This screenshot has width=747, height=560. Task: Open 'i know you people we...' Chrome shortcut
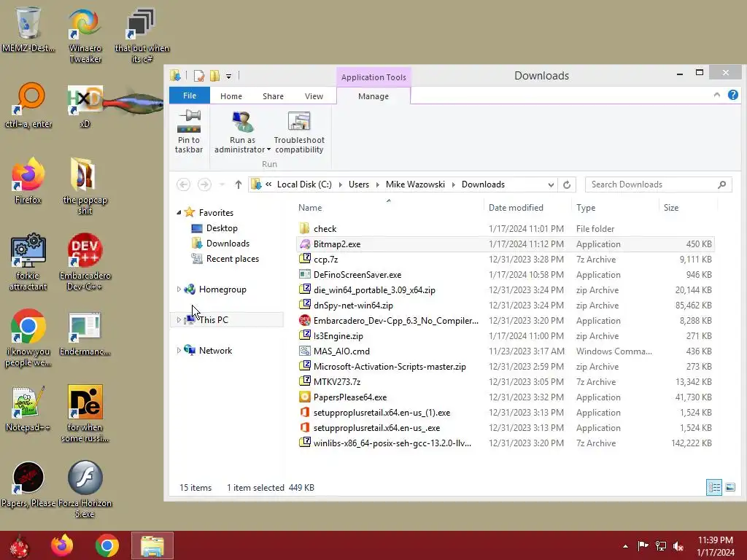pyautogui.click(x=28, y=338)
